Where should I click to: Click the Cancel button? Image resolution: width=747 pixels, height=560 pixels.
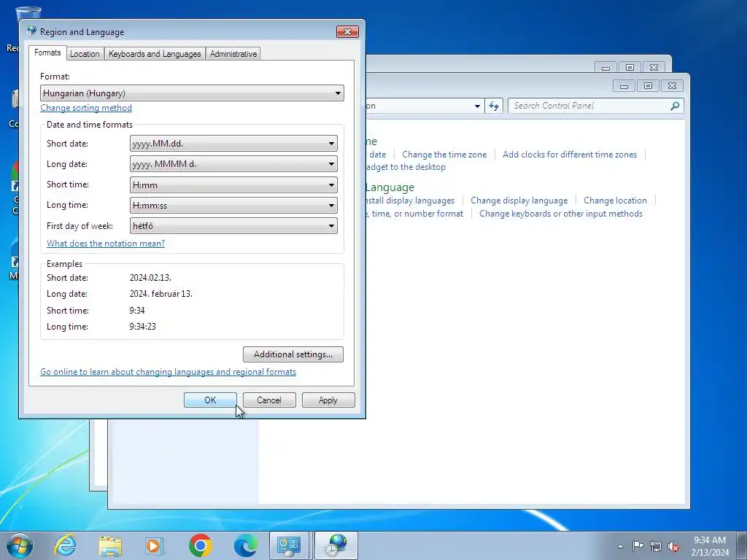coord(269,400)
